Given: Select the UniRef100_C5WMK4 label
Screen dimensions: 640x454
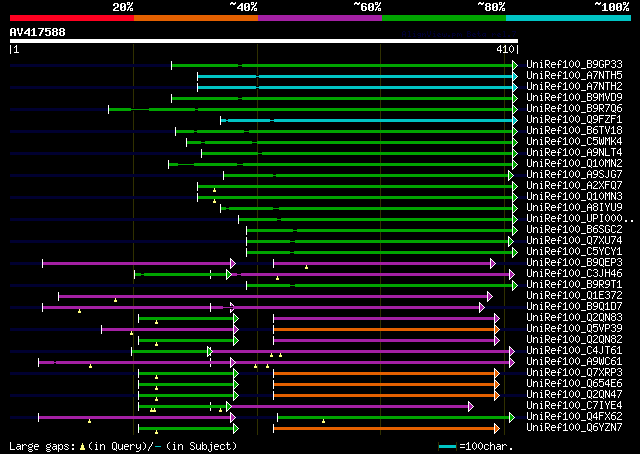Looking at the screenshot, I should (574, 142).
